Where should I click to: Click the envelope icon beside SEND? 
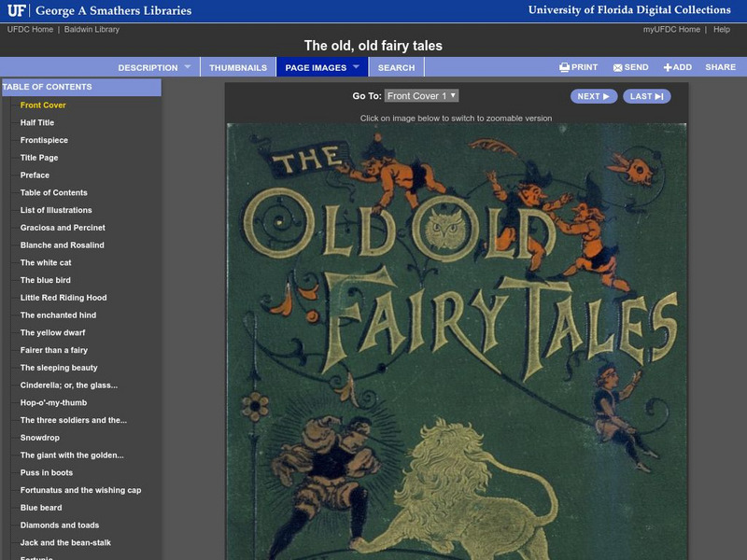click(x=618, y=67)
